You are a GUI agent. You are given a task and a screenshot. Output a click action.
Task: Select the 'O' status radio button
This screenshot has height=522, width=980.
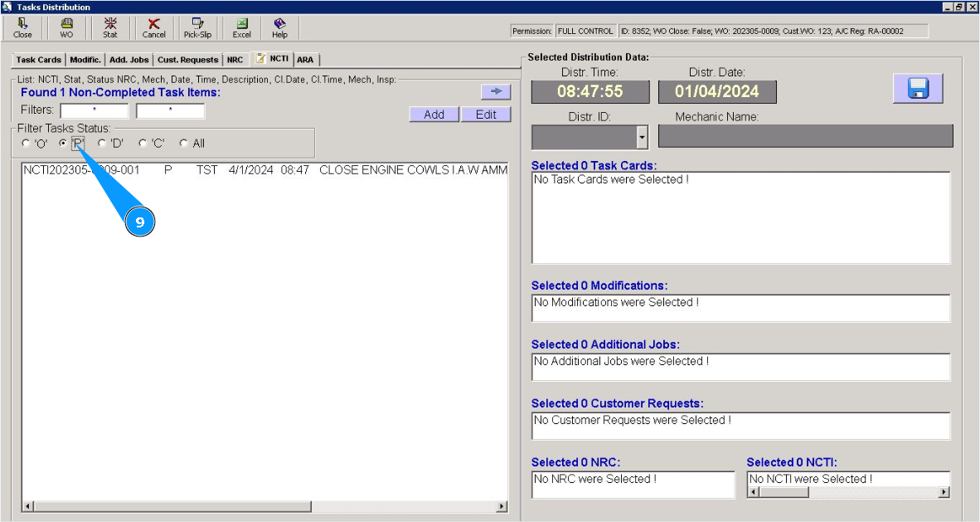[x=26, y=144]
